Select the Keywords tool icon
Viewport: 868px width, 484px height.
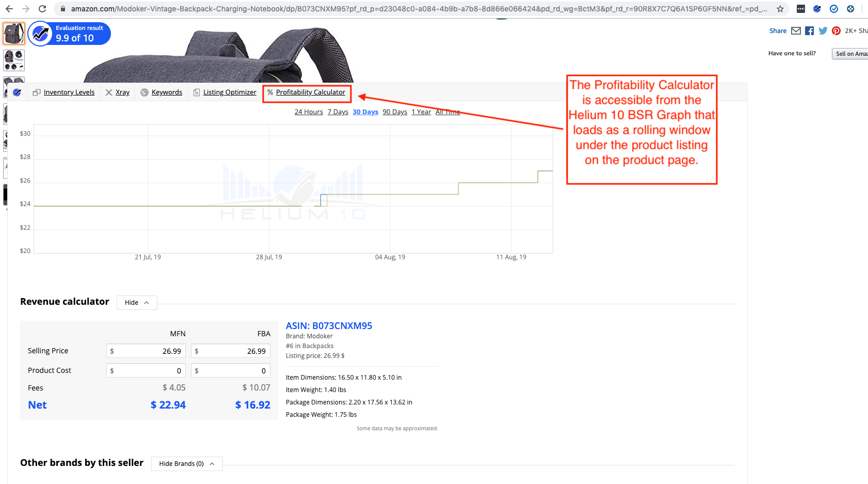(x=145, y=92)
